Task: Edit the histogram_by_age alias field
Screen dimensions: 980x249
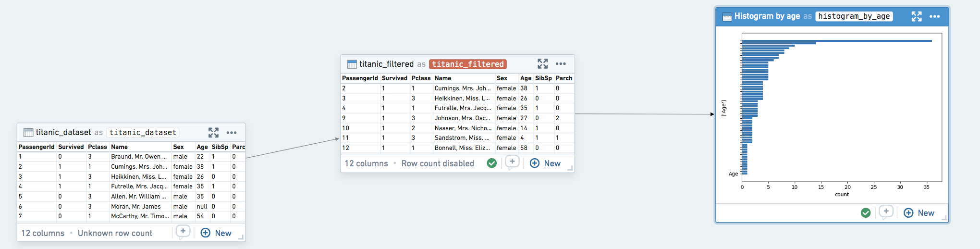Action: 854,16
